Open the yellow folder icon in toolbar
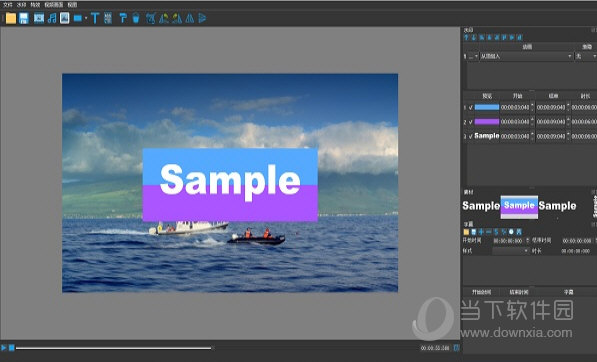 [x=11, y=18]
